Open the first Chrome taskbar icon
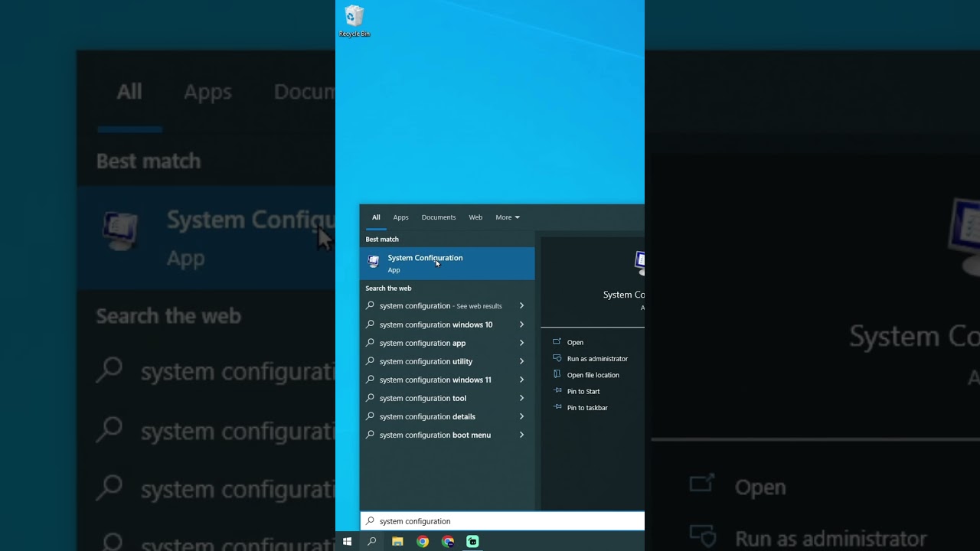Image resolution: width=980 pixels, height=551 pixels. tap(423, 541)
